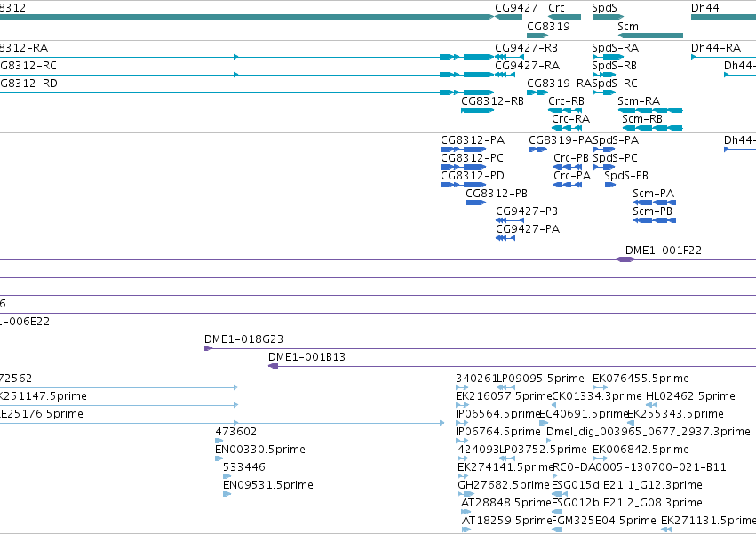
Task: Select the CG9427-RA transcript glyph
Action: [505, 75]
